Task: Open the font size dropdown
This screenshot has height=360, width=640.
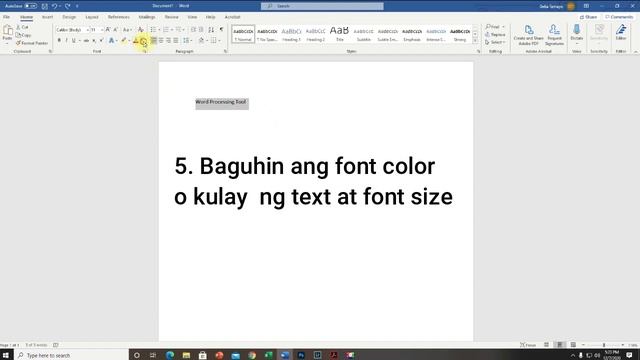Action: point(102,30)
